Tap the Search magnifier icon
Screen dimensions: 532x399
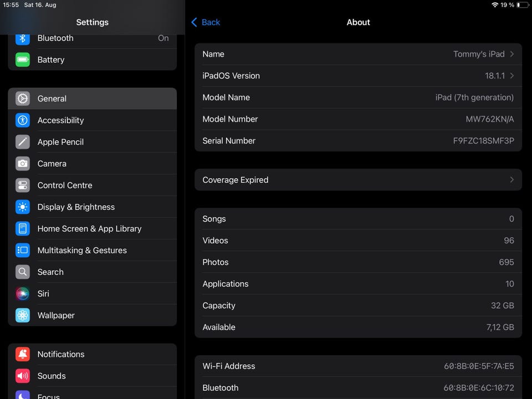tap(23, 272)
